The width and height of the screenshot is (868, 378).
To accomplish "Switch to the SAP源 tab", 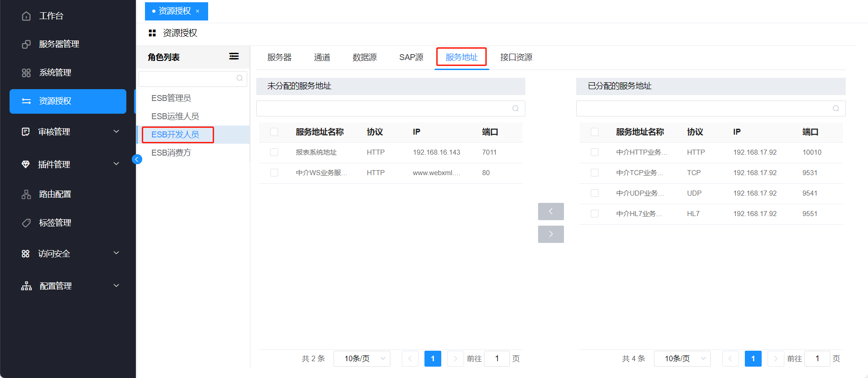I will (x=411, y=57).
